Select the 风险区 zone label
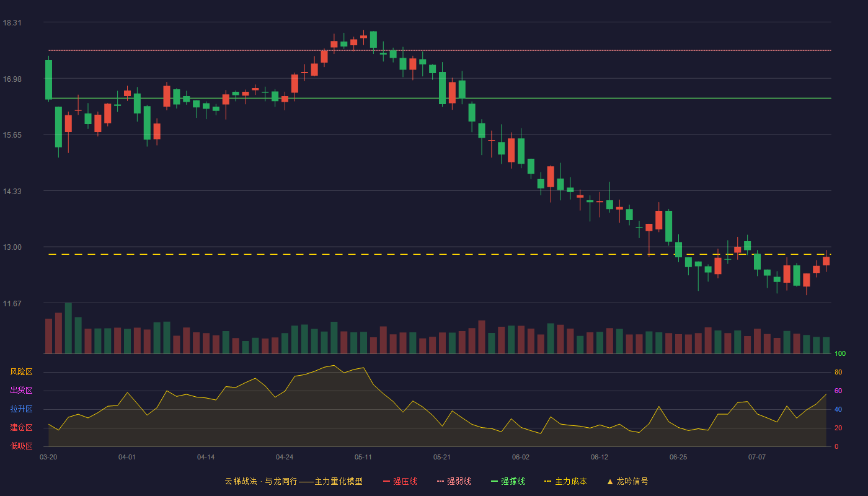 [21, 372]
